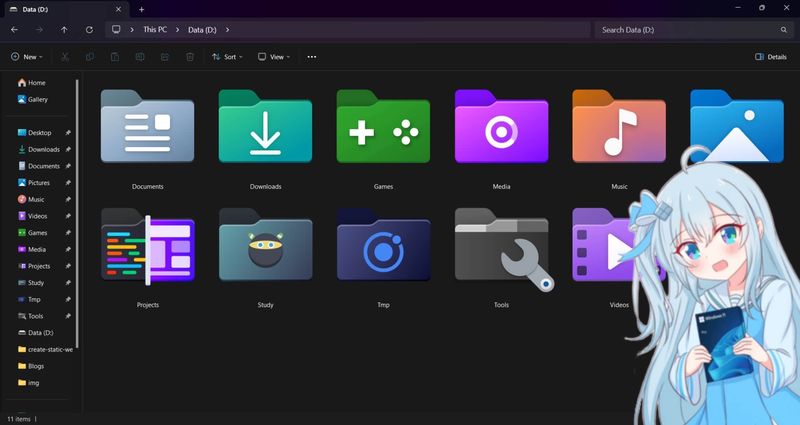Open the View options dropdown
This screenshot has width=800, height=425.
[273, 57]
